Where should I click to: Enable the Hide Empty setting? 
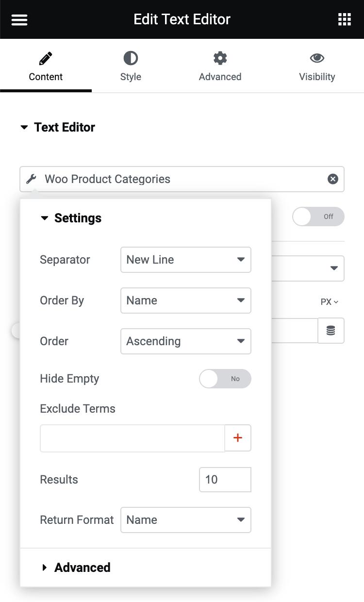(x=225, y=379)
